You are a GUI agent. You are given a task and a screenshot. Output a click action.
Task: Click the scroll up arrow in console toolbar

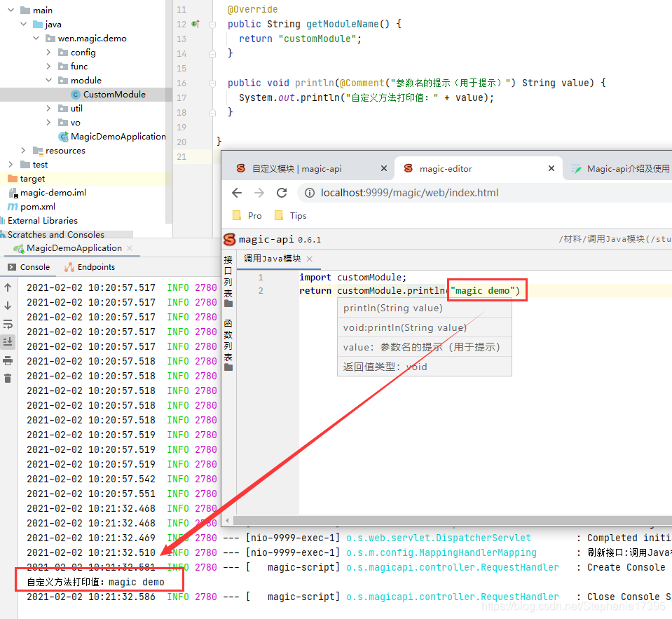[x=8, y=287]
